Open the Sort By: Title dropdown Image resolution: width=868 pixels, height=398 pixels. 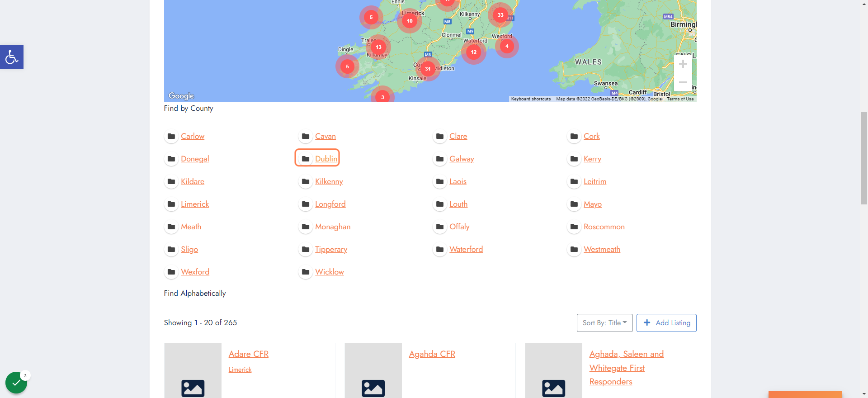pyautogui.click(x=604, y=323)
